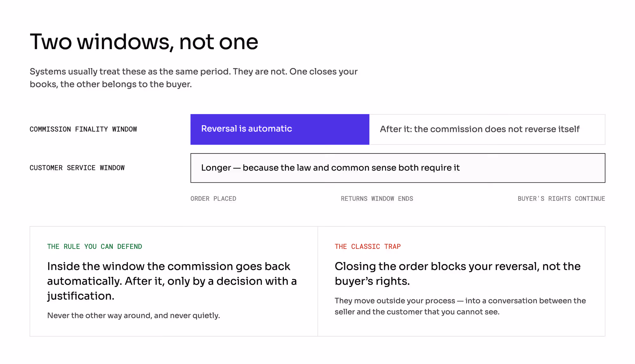Viewport: 635px width, 364px height.
Task: Click the 'books, the other belongs to the buyer' line
Action: (x=111, y=84)
